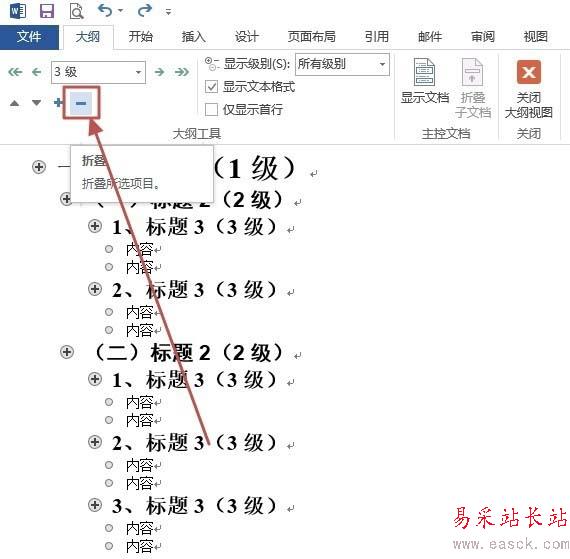Screen dimensions: 570x559
Task: Close outline view with 关闭大纲视图
Action: click(x=529, y=89)
